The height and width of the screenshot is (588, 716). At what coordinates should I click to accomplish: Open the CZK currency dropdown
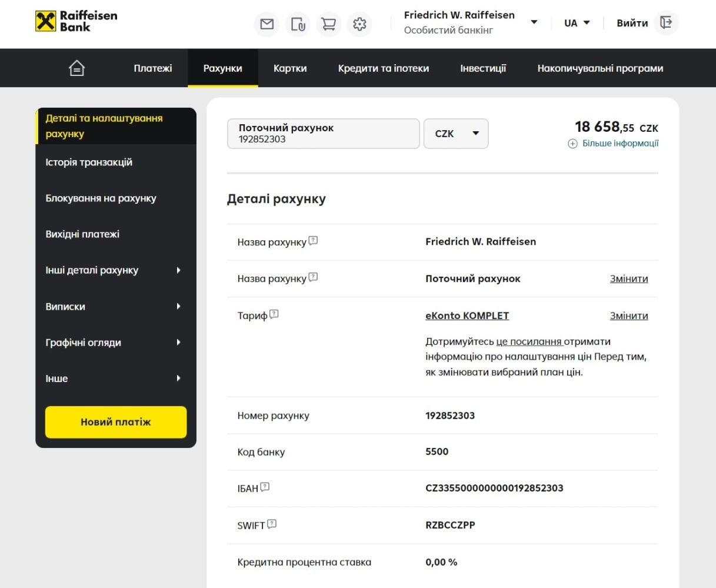456,134
